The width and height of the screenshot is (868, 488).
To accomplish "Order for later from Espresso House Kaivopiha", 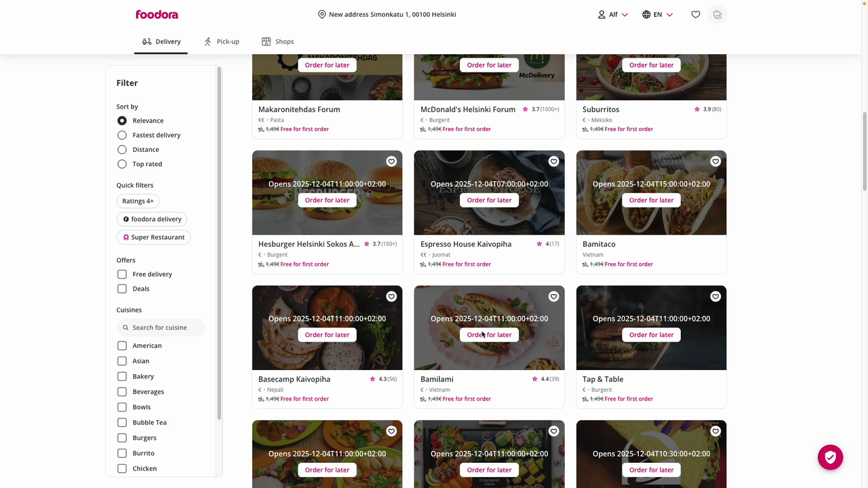I will tap(489, 200).
